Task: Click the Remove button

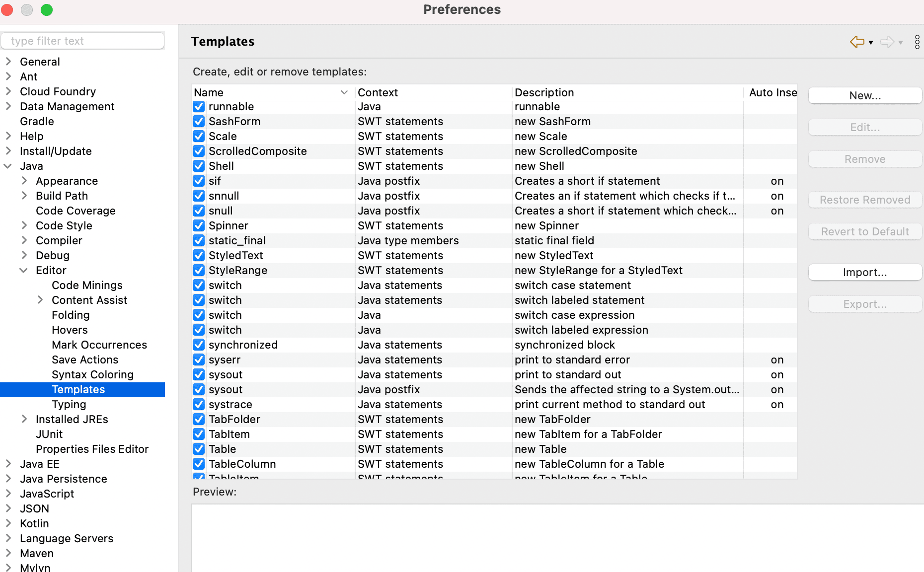Action: 865,159
